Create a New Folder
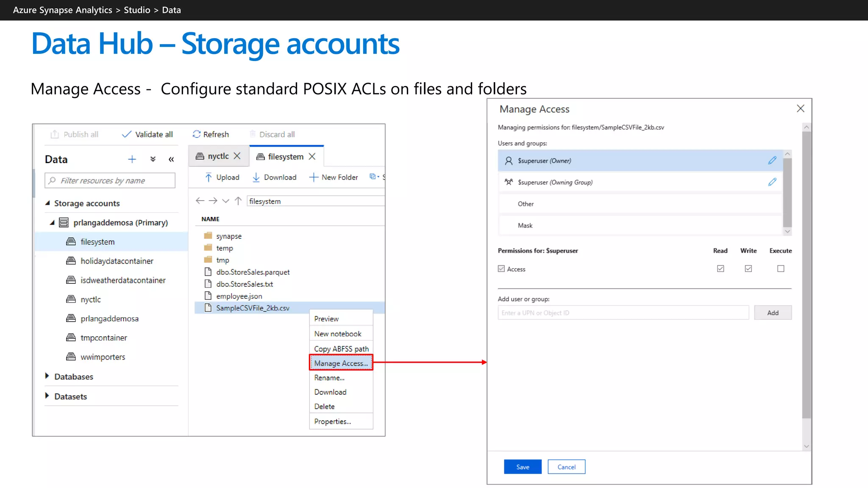Screen dimensions: 868x488 pos(334,177)
